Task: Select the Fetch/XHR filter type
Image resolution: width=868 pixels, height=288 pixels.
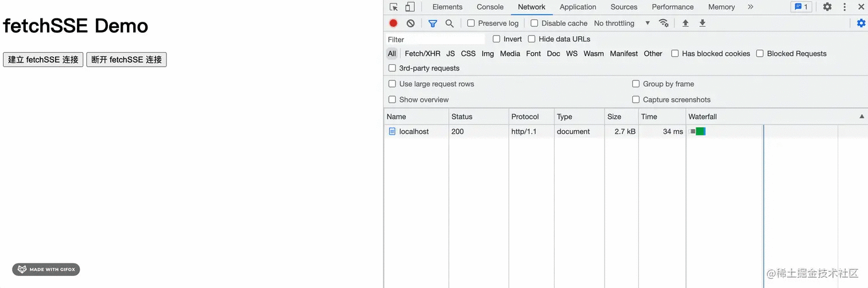Action: [423, 53]
